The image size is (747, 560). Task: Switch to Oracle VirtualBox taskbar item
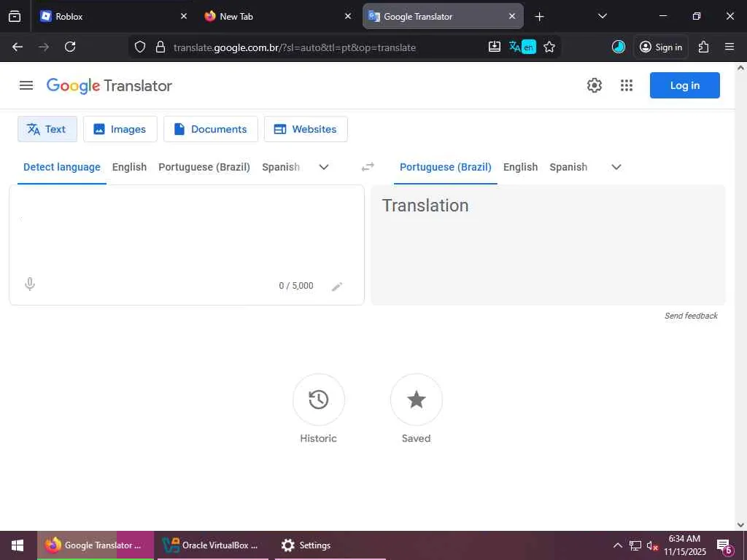(x=212, y=545)
